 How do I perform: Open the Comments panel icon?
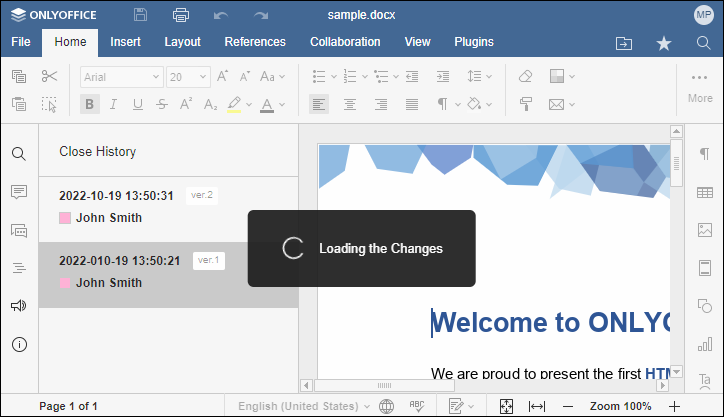pos(19,192)
